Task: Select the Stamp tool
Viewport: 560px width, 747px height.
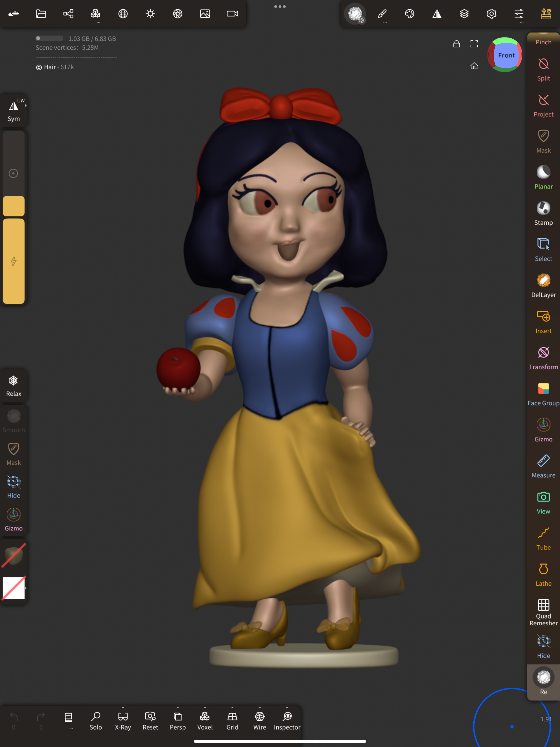Action: [543, 214]
